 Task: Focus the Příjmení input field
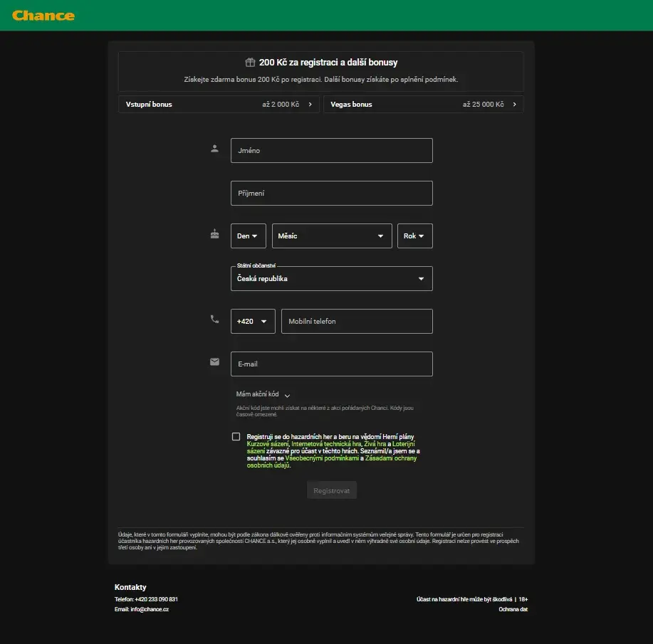coord(332,193)
